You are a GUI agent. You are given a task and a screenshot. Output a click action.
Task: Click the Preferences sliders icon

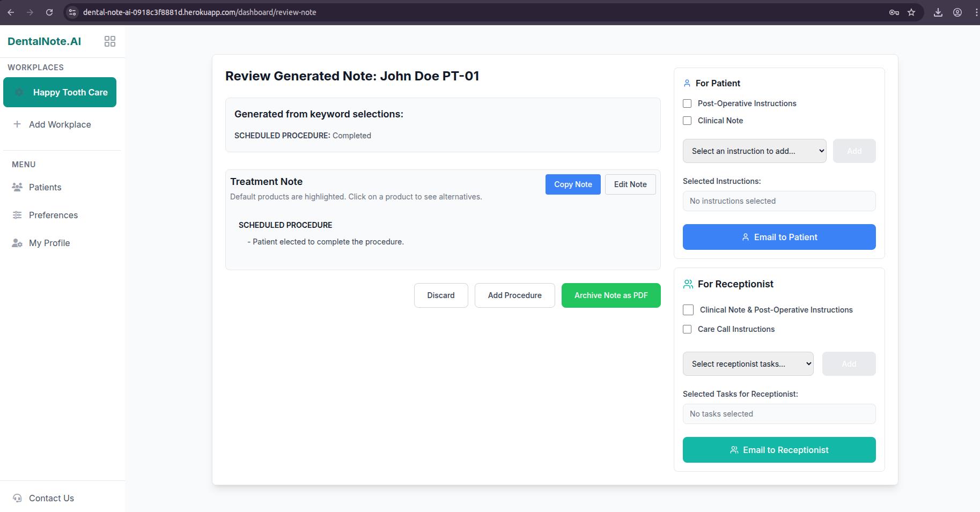[x=16, y=214]
